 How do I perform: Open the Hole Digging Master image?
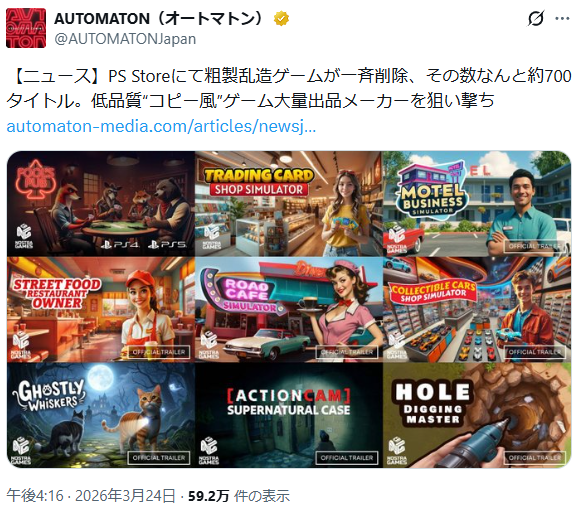point(477,415)
